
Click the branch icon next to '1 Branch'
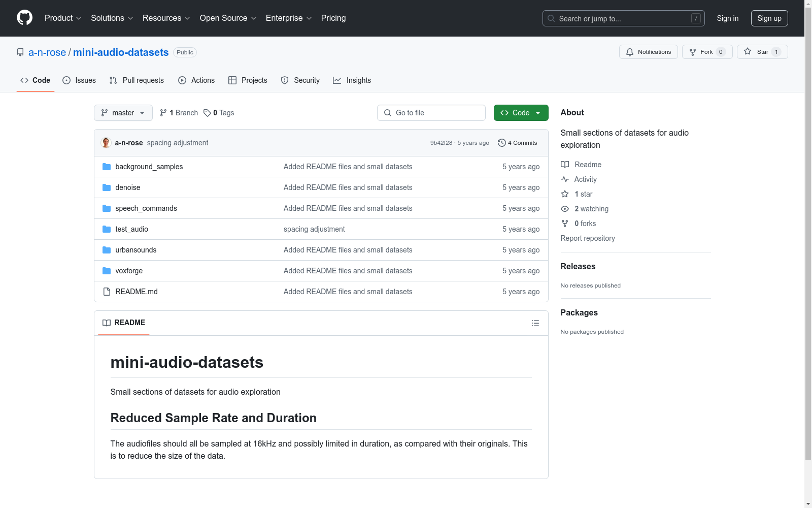click(163, 113)
